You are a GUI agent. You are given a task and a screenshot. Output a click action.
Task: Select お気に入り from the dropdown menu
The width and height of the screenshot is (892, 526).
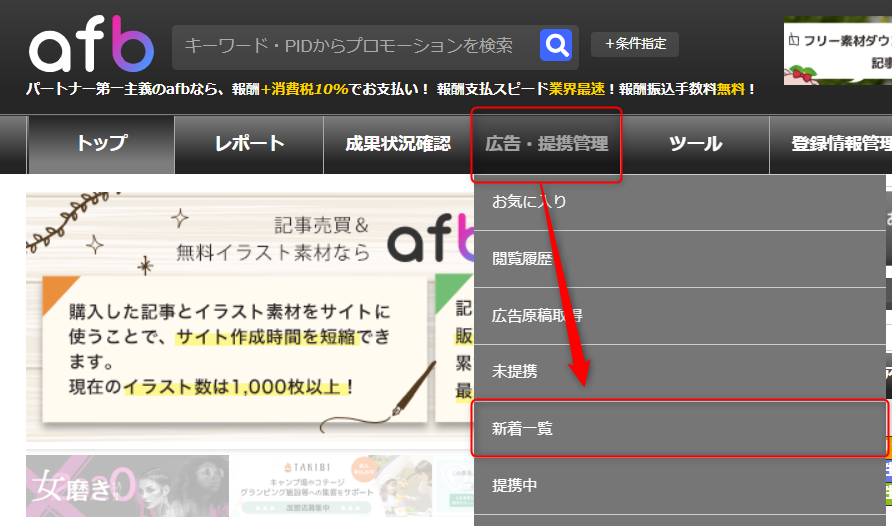coord(680,202)
